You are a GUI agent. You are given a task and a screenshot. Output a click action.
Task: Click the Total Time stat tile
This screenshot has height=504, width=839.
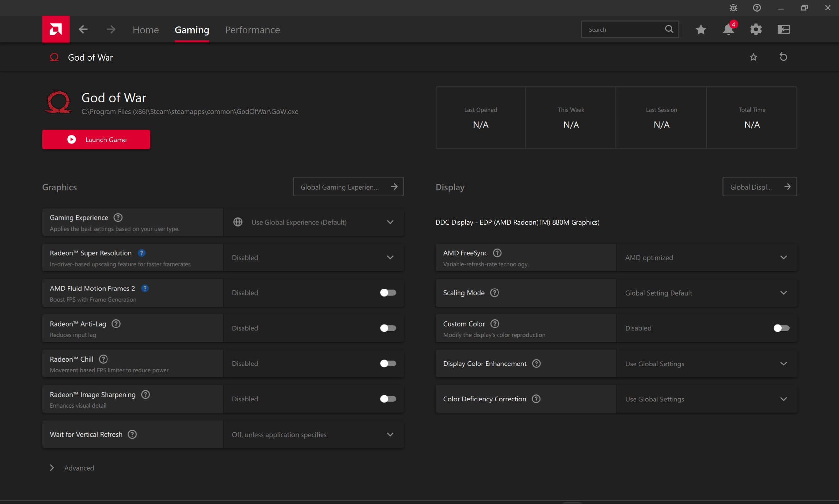752,118
